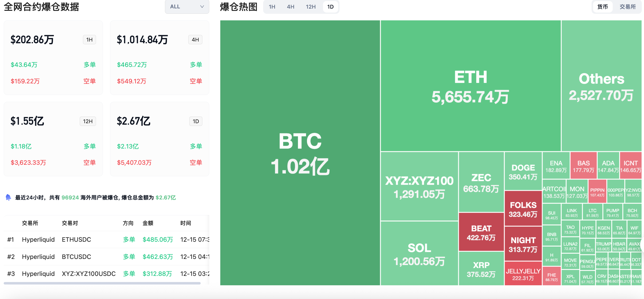This screenshot has height=299, width=644.
Task: Click the dropdown chevron arrow beside ALL
Action: tap(202, 7)
